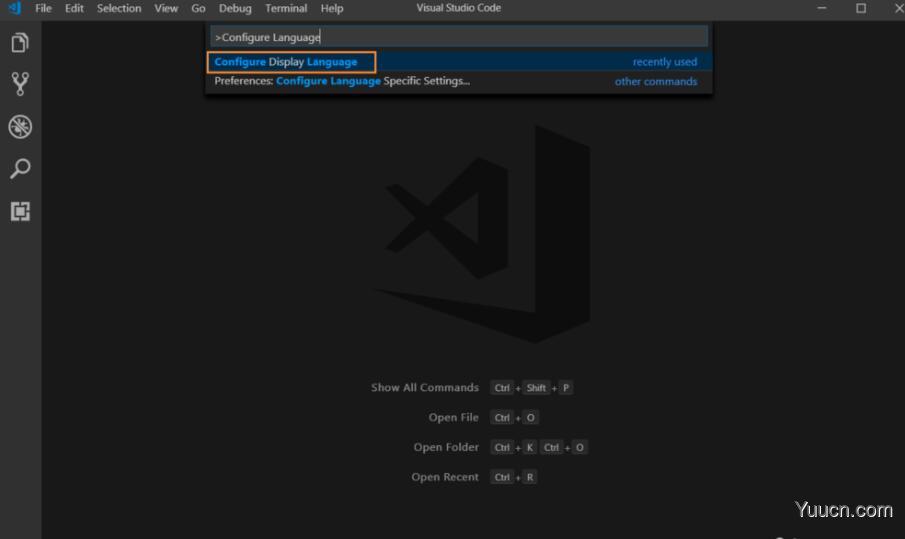Open the Explorer view in activity bar

click(20, 43)
